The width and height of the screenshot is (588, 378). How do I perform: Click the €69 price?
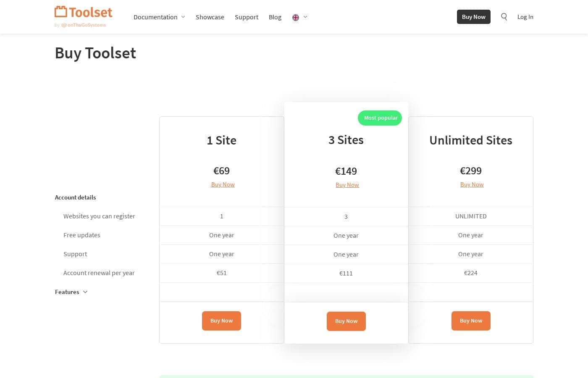222,171
